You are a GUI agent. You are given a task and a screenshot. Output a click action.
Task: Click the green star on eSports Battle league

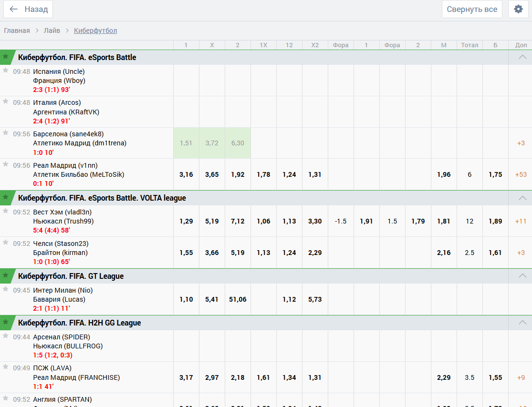(6, 57)
